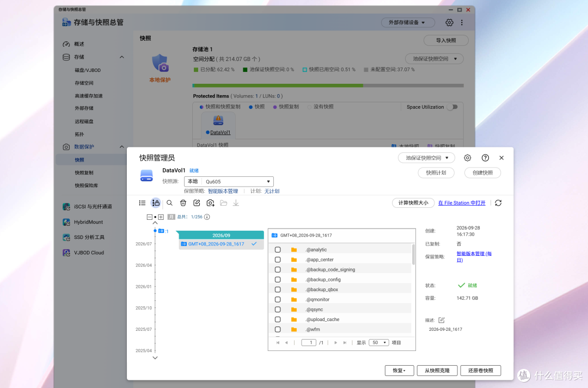This screenshot has height=388, width=588.
Task: Open in File Station link
Action: pos(462,203)
